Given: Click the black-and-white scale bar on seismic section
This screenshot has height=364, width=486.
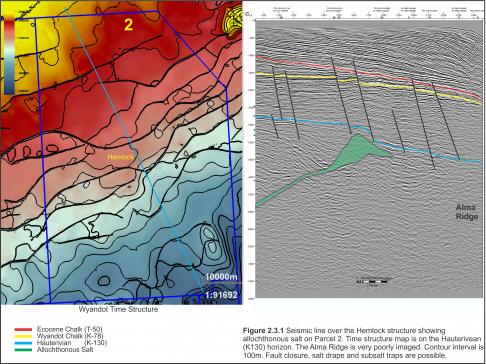Looking at the screenshot, I should 372,282.
